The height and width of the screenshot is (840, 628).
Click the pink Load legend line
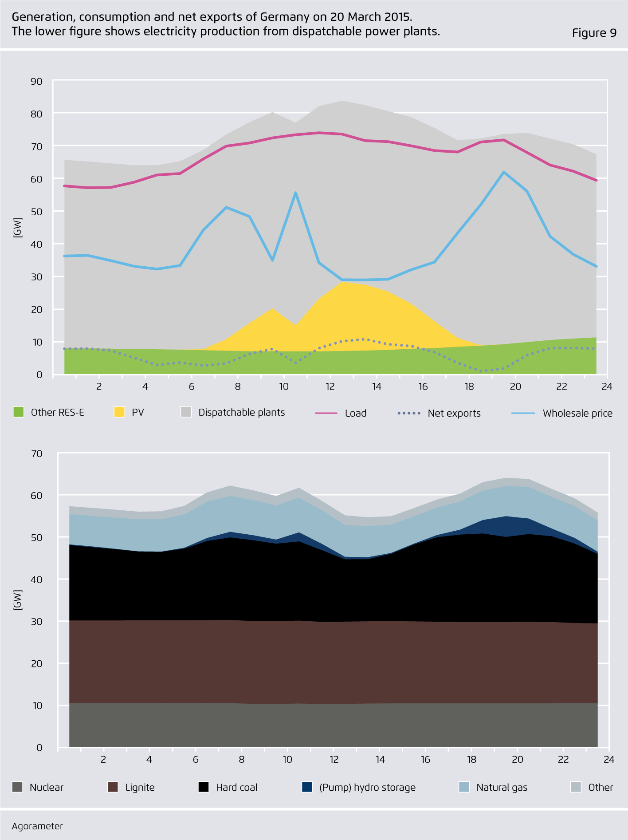pyautogui.click(x=326, y=413)
